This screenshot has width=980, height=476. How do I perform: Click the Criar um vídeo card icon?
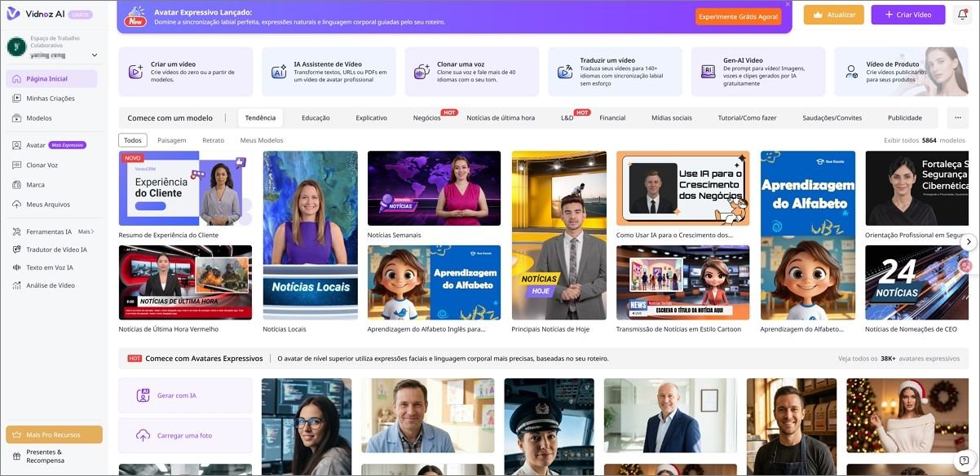(x=136, y=72)
